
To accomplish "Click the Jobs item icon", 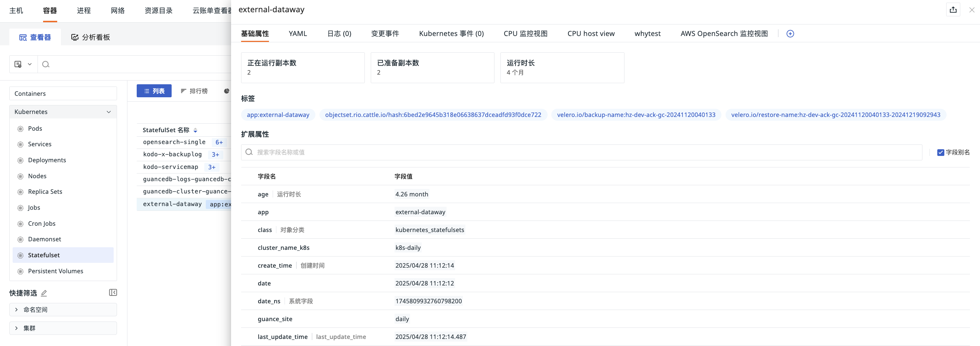I will click(x=20, y=208).
